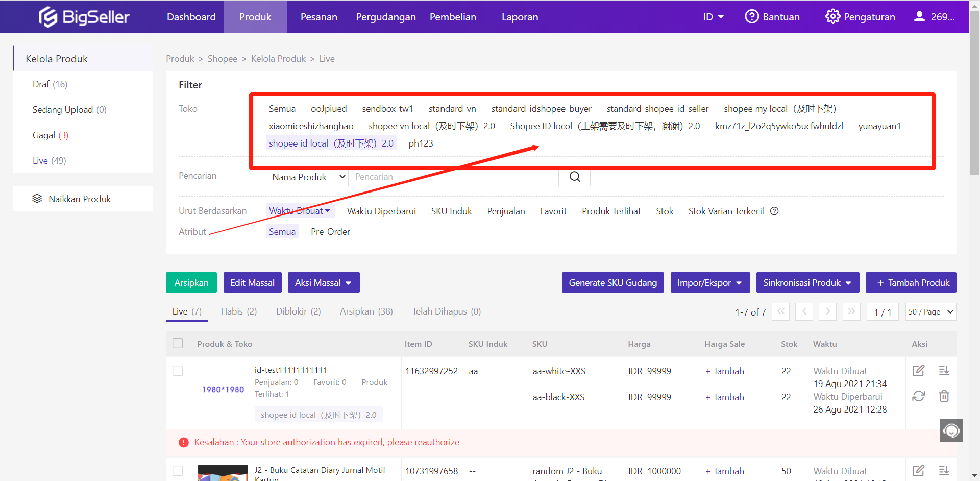Expand the Aksi Massal dropdown
Viewport: 980px width, 481px height.
point(324,282)
